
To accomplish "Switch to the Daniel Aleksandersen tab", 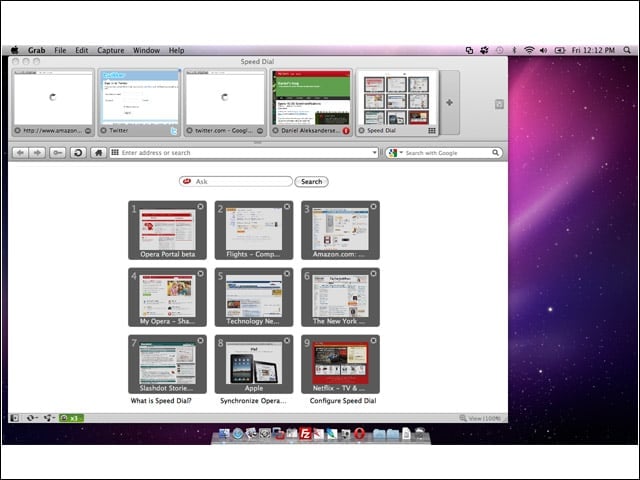I will point(311,102).
